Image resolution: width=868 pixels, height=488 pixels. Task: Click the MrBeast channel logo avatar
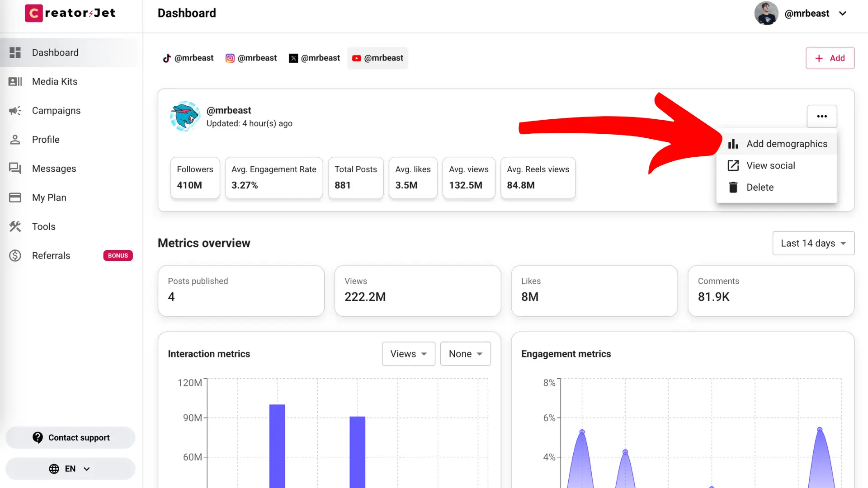[185, 117]
